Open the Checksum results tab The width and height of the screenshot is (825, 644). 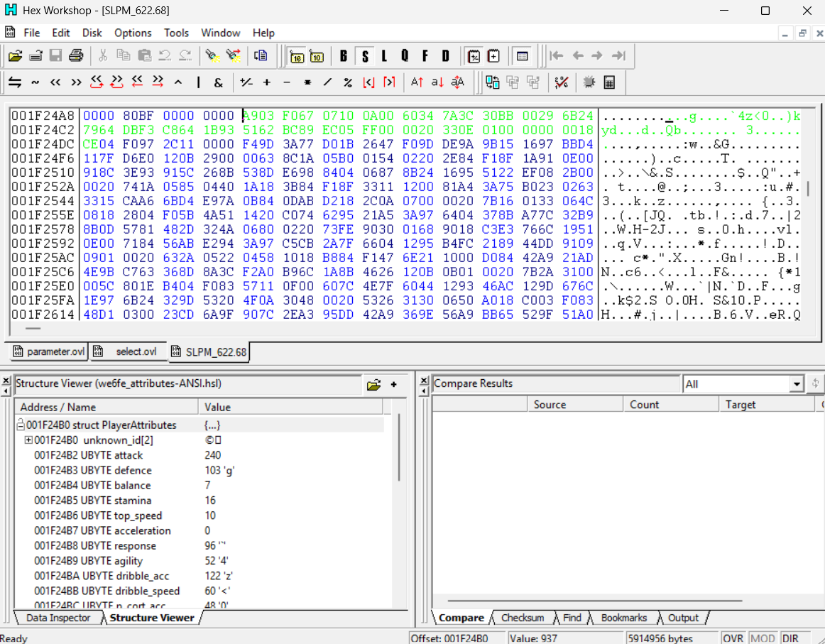(x=523, y=618)
